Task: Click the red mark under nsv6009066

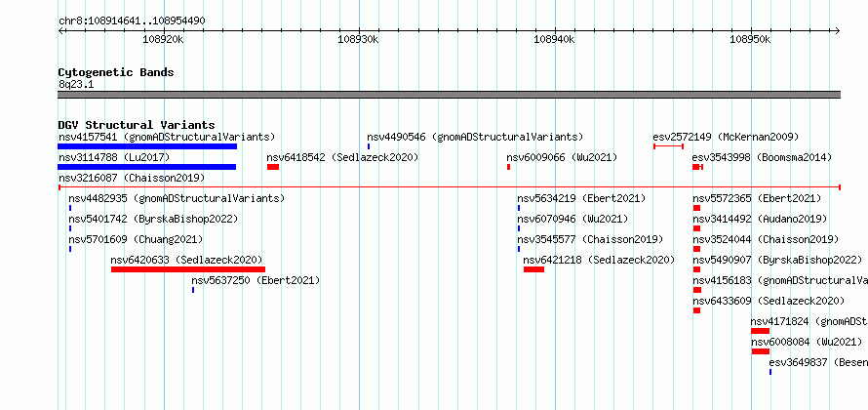Action: (509, 167)
